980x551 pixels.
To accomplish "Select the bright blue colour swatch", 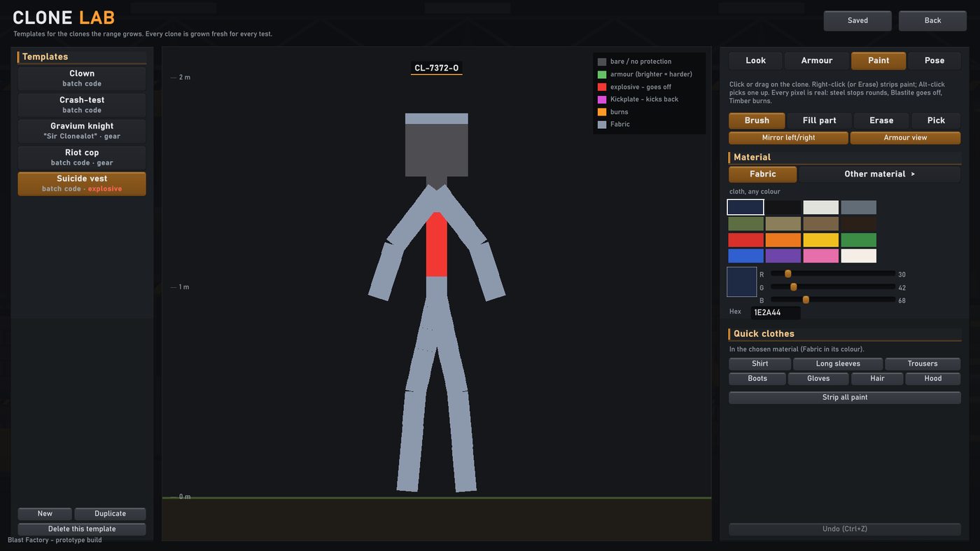I will 745,256.
